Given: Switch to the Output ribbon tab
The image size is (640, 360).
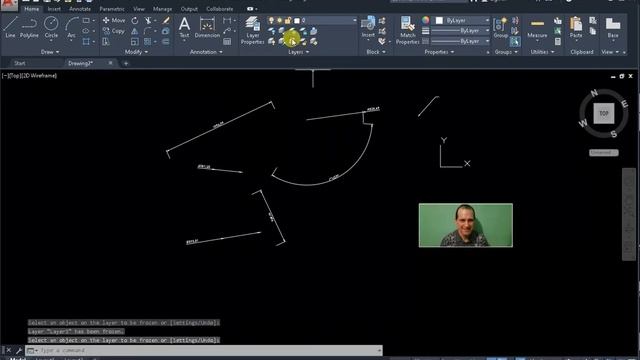Looking at the screenshot, I should pyautogui.click(x=189, y=9).
